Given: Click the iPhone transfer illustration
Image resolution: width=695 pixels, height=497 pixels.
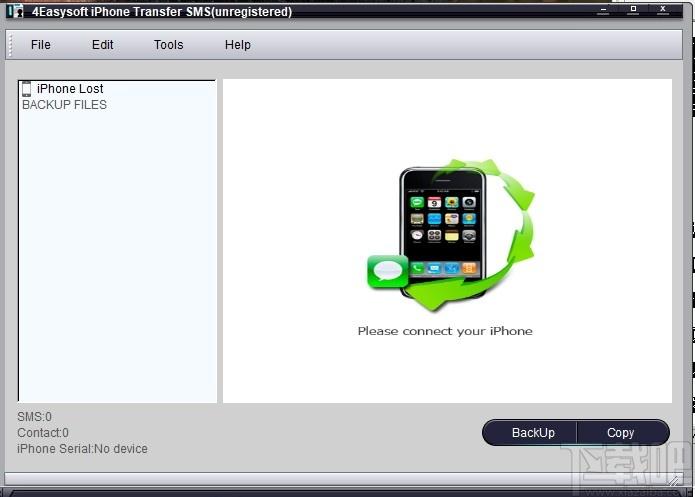Looking at the screenshot, I should [x=451, y=235].
